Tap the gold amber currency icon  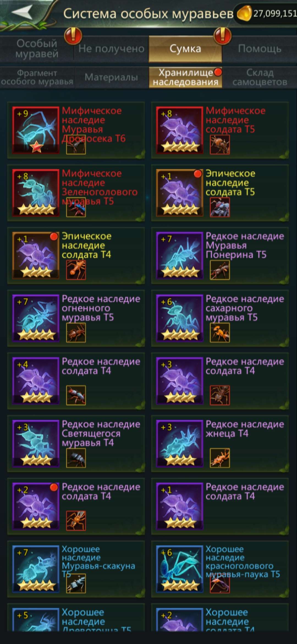(x=244, y=13)
